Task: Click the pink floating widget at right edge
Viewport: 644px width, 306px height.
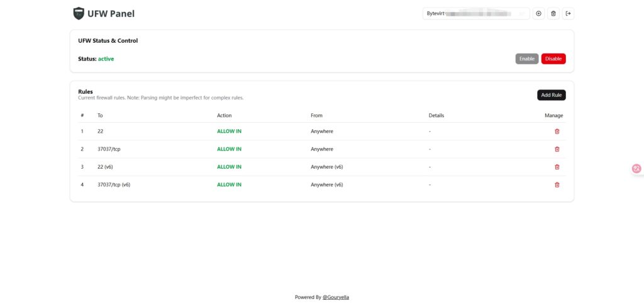Action: pos(636,168)
